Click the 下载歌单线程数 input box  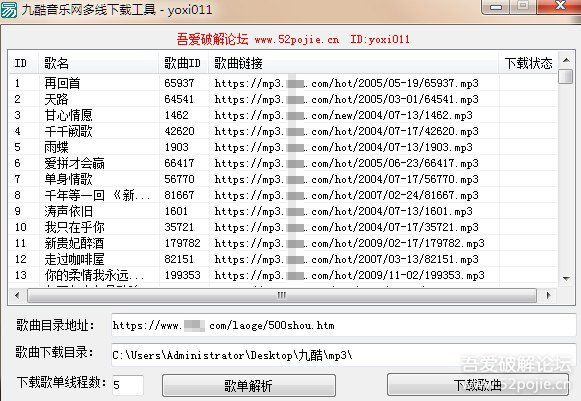pos(128,385)
